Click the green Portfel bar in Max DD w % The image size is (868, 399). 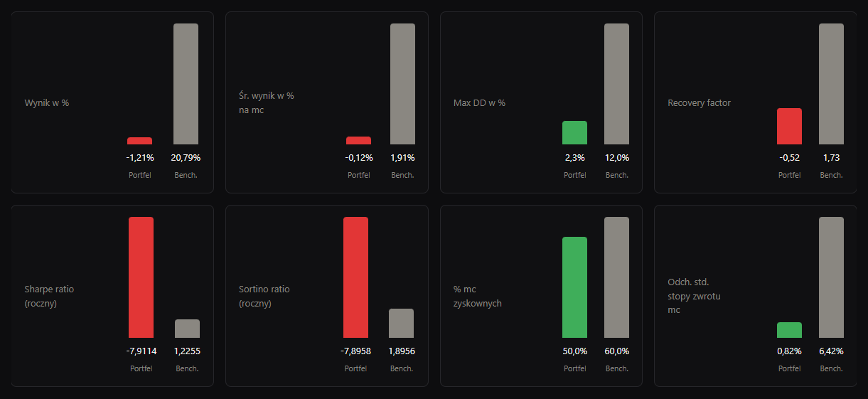click(574, 133)
